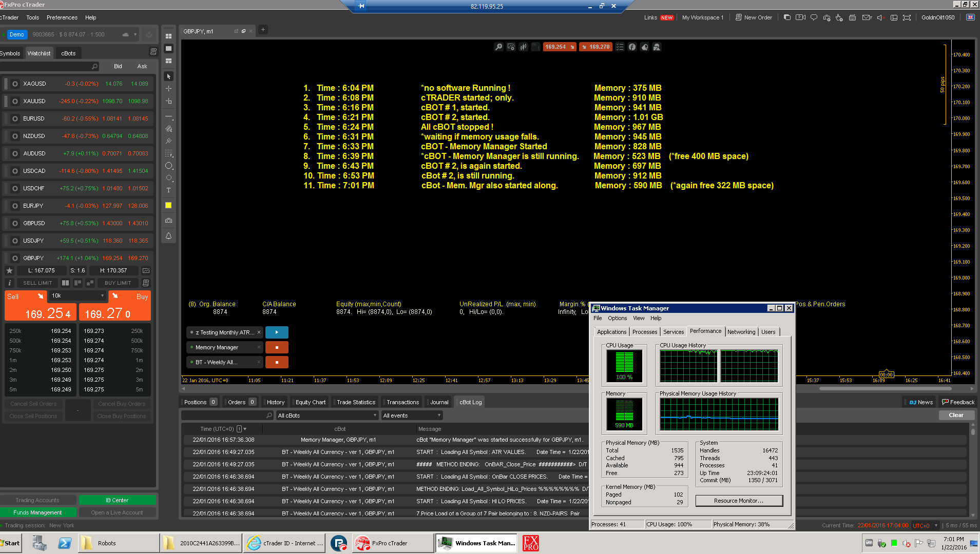Image resolution: width=980 pixels, height=554 pixels.
Task: Click the IB Center button
Action: coord(117,500)
